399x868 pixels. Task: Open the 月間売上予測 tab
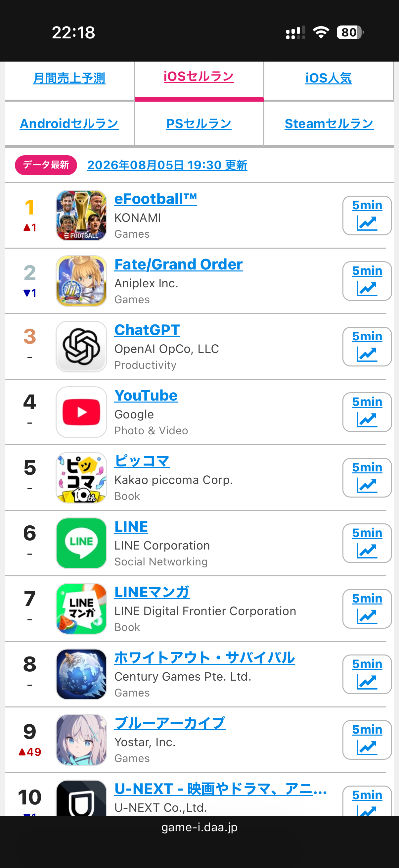tap(69, 78)
